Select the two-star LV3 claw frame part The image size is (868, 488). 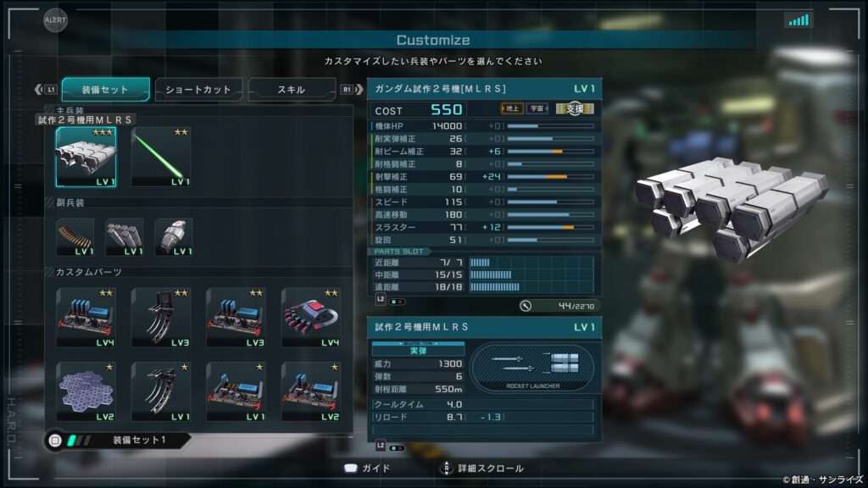(x=161, y=318)
